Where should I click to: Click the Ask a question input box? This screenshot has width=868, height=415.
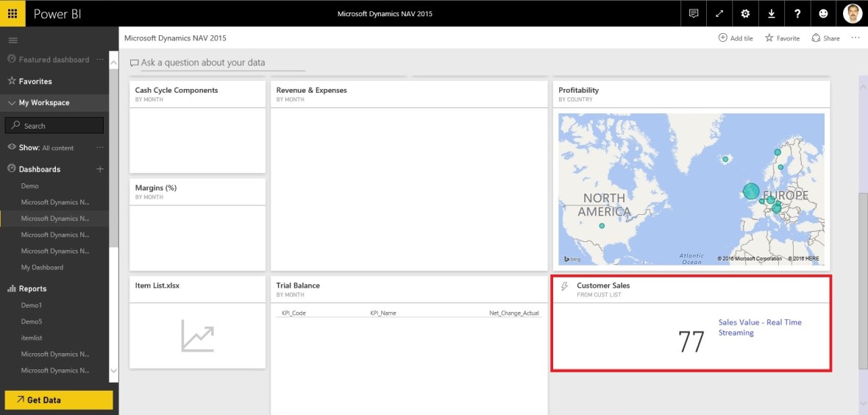217,63
